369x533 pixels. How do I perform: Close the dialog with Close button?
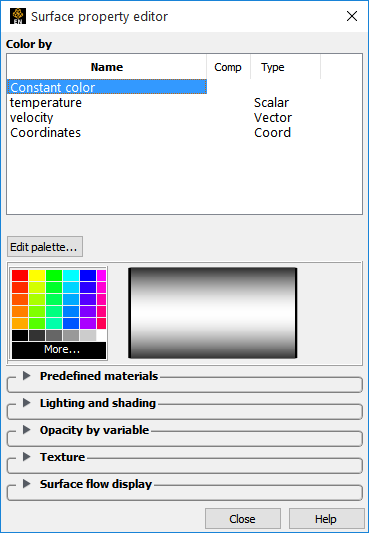[x=243, y=519]
